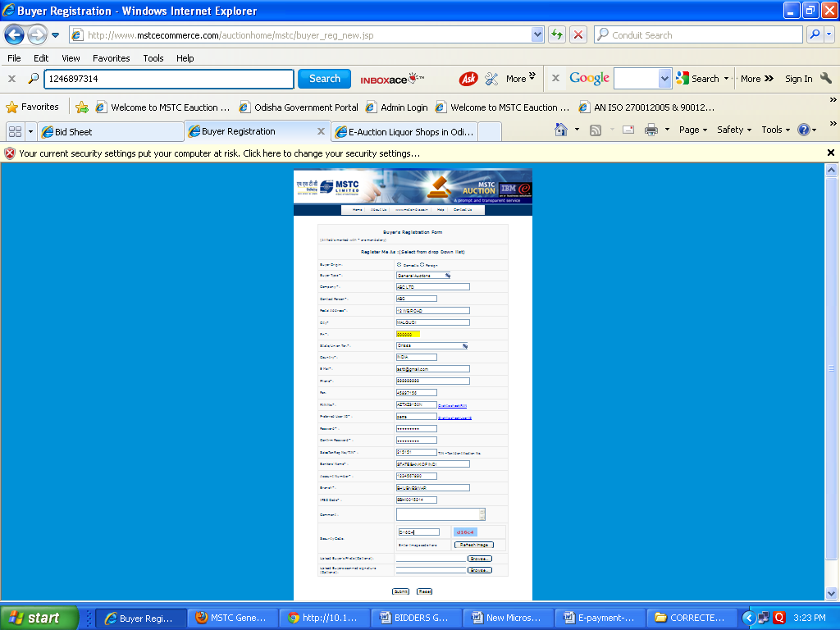
Task: Expand the Page menu dropdown
Action: [x=692, y=130]
